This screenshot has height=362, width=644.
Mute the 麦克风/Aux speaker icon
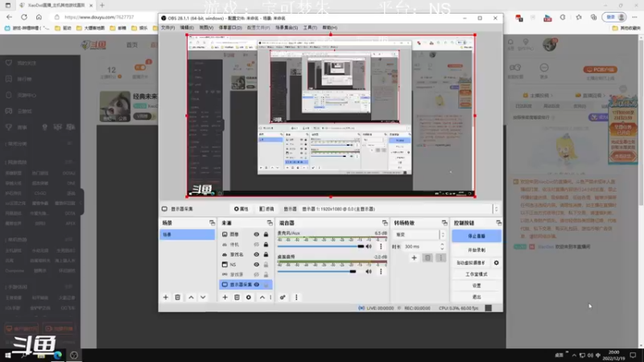point(369,246)
